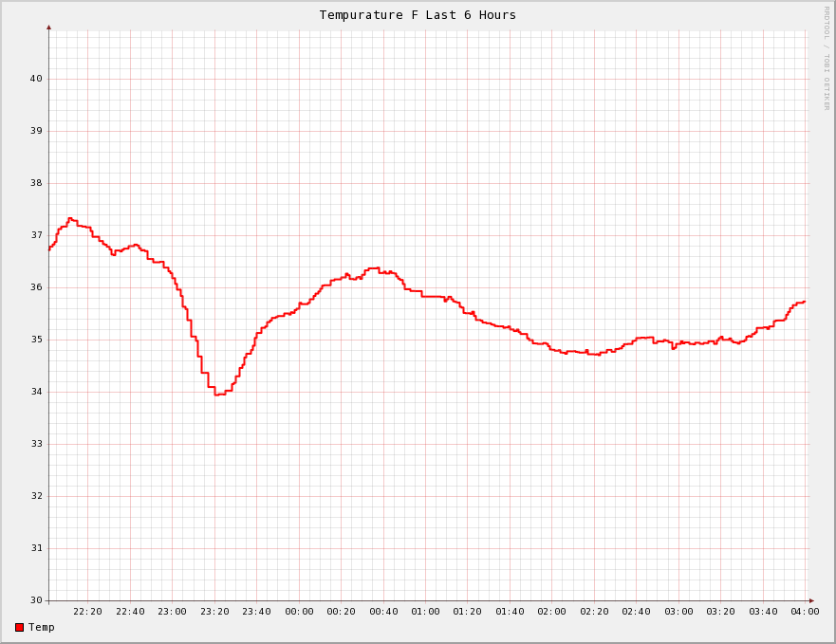Image resolution: width=836 pixels, height=644 pixels.
Task: Click the Temp legend label
Action: coord(41,627)
